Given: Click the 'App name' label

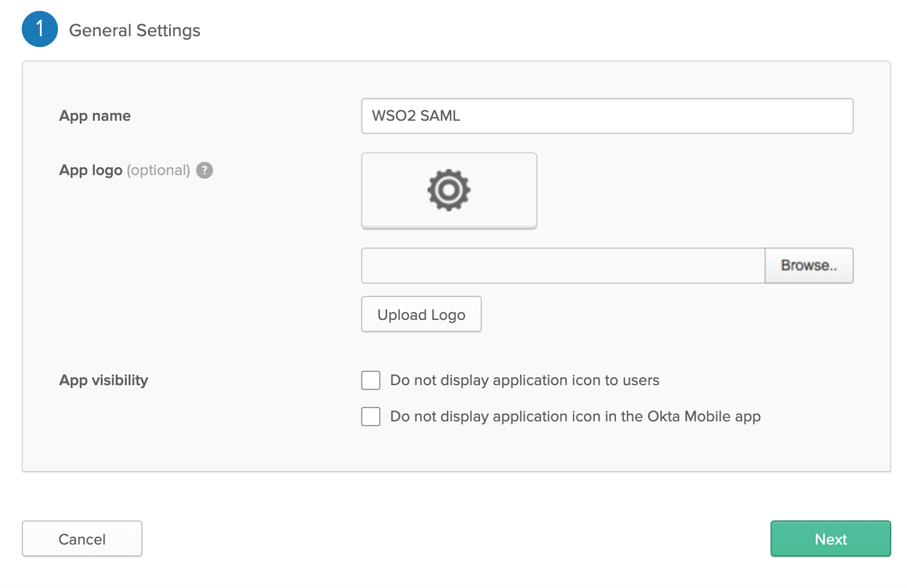Looking at the screenshot, I should point(95,116).
